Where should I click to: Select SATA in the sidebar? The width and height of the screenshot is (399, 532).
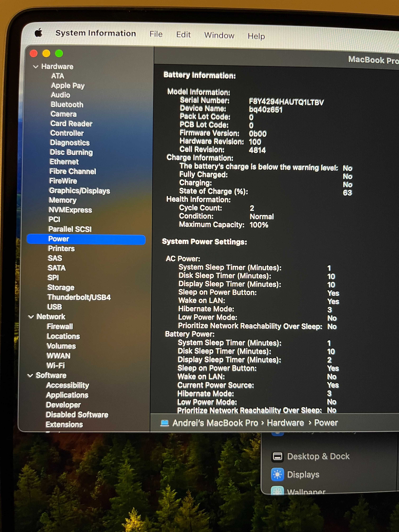pos(56,268)
